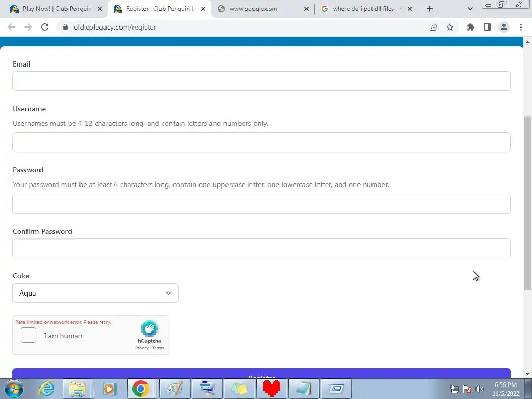Image resolution: width=532 pixels, height=399 pixels.
Task: Focus the Confirm Password field
Action: [261, 248]
